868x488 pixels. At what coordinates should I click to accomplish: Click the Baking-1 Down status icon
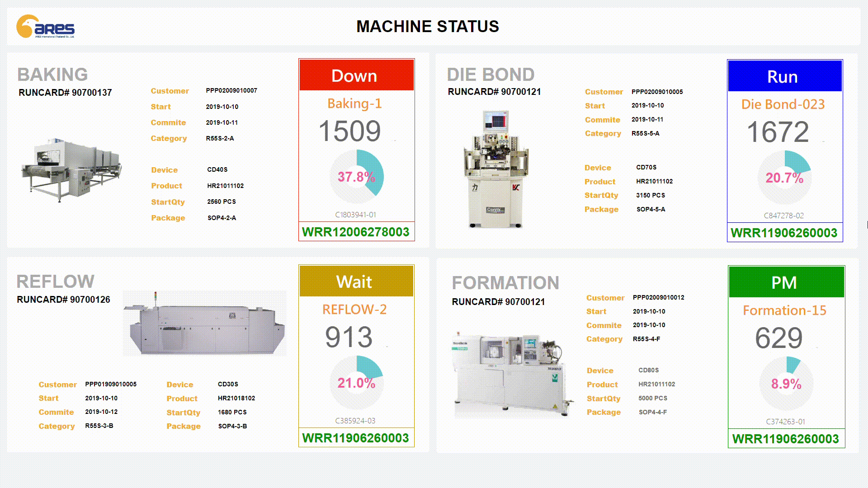(x=356, y=75)
